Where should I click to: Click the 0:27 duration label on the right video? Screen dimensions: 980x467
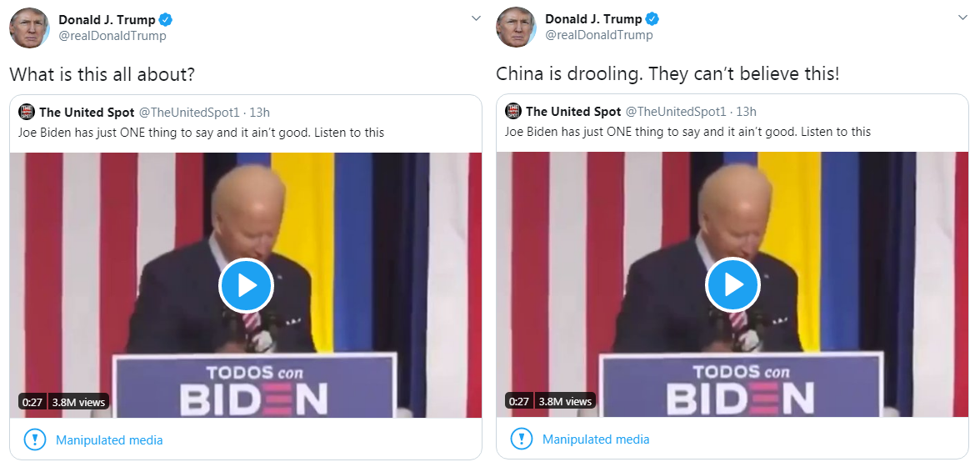coord(518,401)
